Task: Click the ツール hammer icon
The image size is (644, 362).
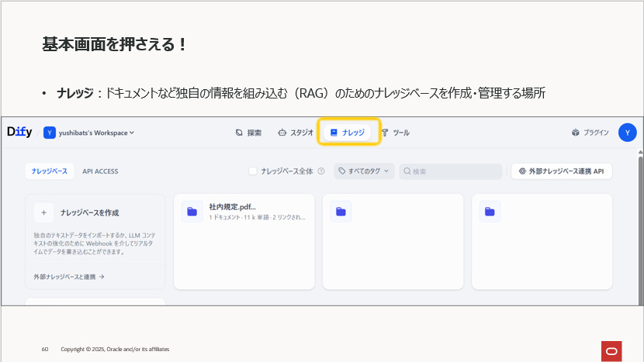Action: (385, 133)
